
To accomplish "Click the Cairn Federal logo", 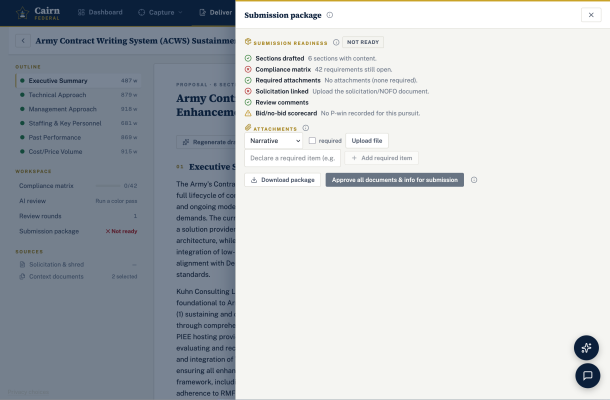I will click(x=38, y=13).
